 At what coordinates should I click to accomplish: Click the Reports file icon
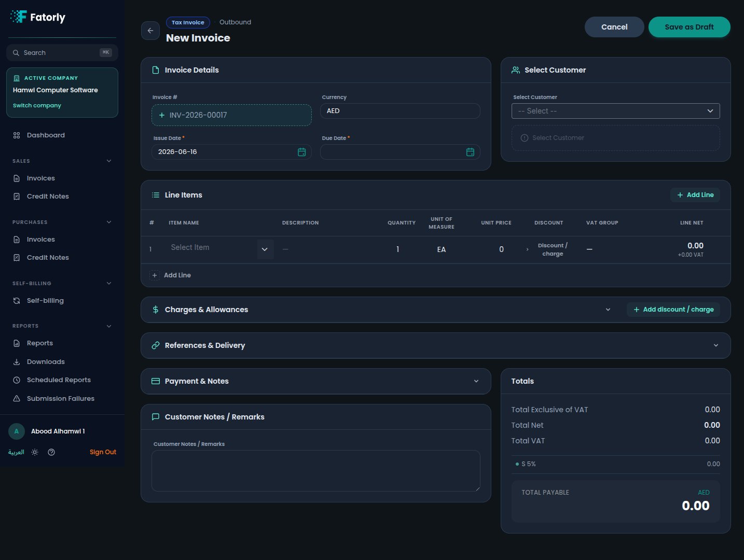(17, 343)
